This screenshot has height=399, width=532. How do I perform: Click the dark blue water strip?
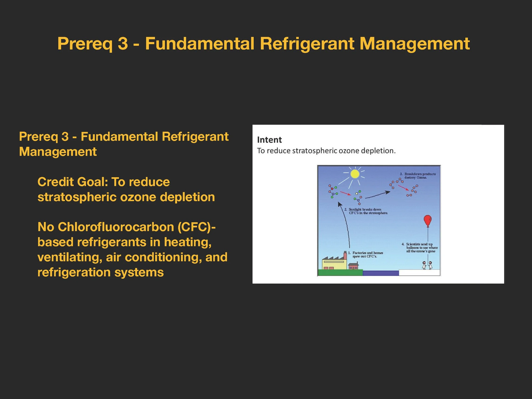click(x=381, y=273)
